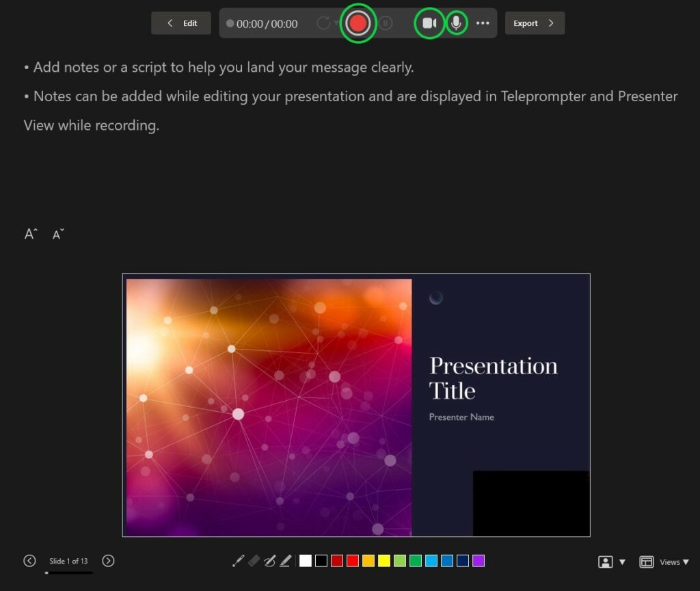Image resolution: width=700 pixels, height=591 pixels.
Task: Pick the purple ink color
Action: click(479, 561)
